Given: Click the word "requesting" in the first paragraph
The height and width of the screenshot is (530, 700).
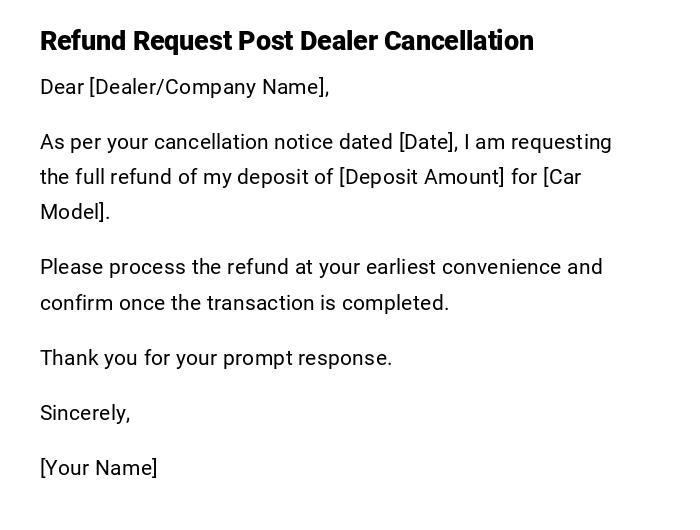Looking at the screenshot, I should (561, 142).
